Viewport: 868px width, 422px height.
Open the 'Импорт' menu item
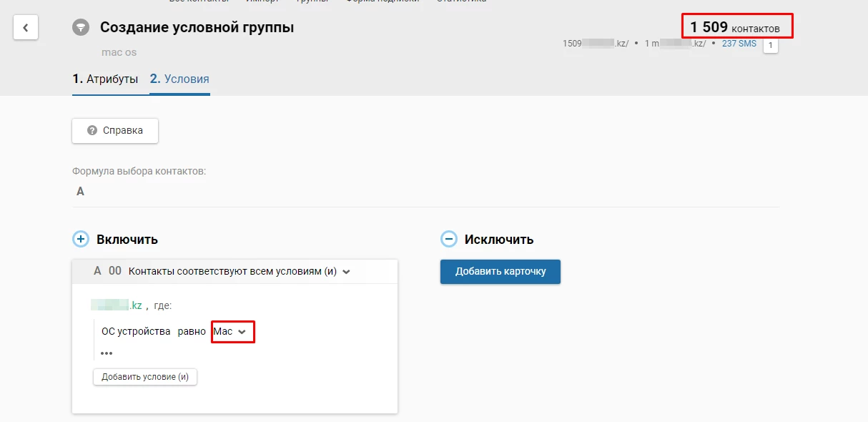click(x=262, y=2)
